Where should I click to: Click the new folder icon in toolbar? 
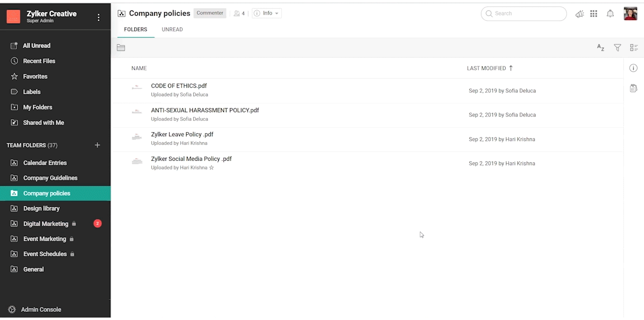click(121, 48)
